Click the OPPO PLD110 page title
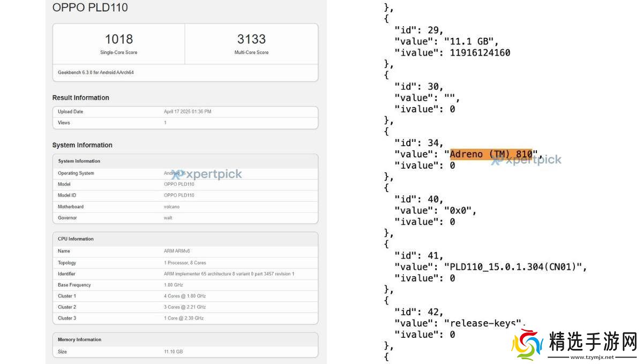 [90, 7]
